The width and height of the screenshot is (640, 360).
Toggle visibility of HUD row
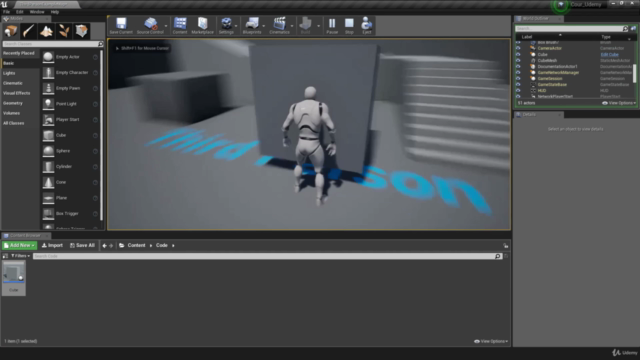point(518,91)
